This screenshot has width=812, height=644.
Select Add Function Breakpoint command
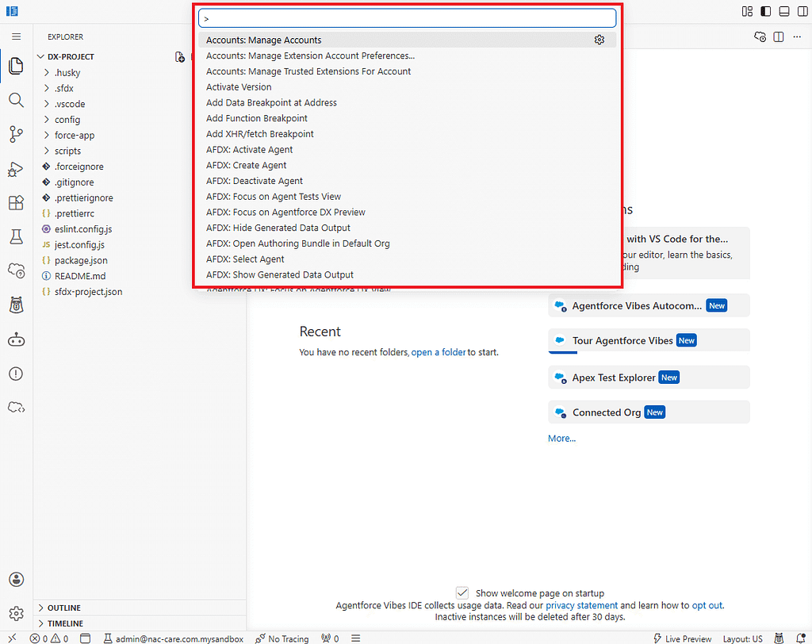(x=407, y=118)
